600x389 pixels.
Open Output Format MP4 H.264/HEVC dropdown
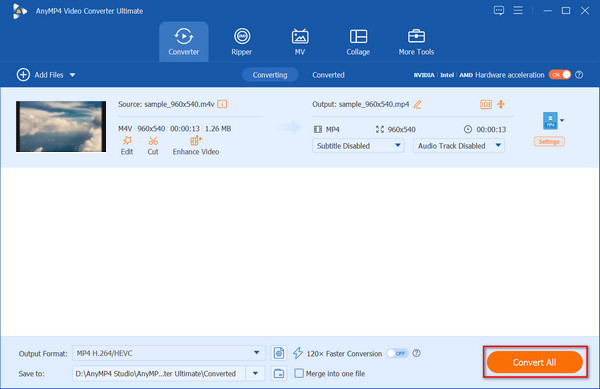point(168,353)
